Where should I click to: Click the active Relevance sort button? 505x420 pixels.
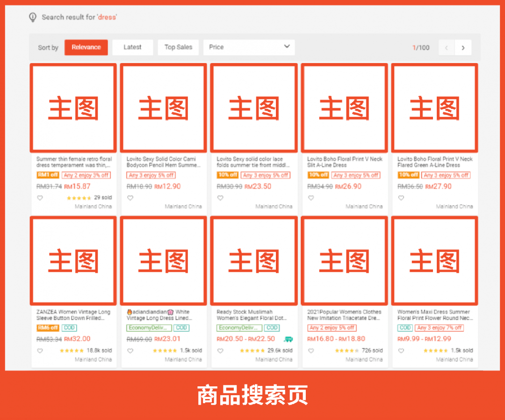point(86,47)
